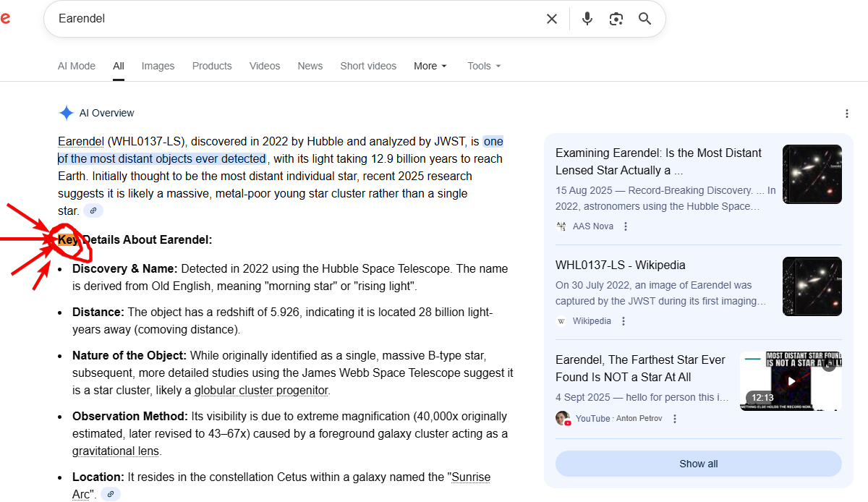Switch to Images tab
Viewport: 868px width, 502px height.
pos(158,66)
